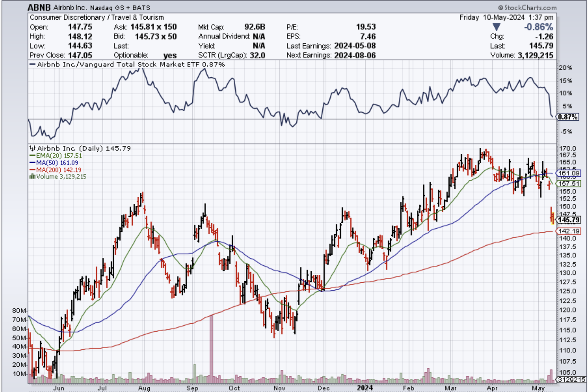This screenshot has height=392, width=588.
Task: Click the Aug month label on time axis
Action: tap(144, 388)
